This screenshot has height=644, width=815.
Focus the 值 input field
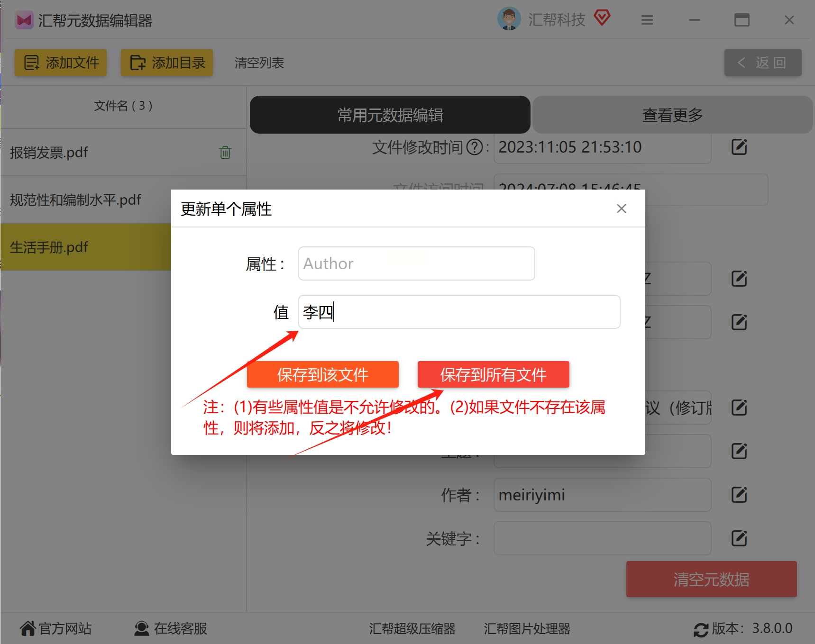[x=459, y=312]
